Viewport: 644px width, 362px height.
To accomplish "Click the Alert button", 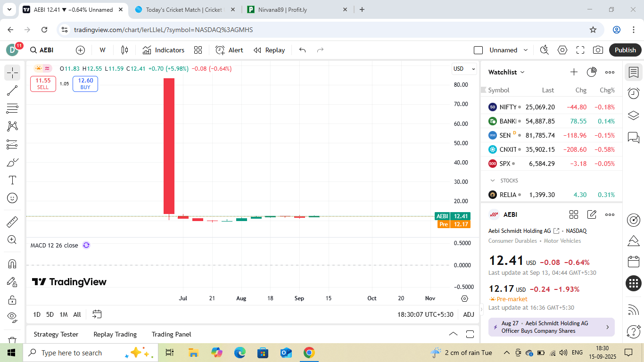I will (229, 50).
